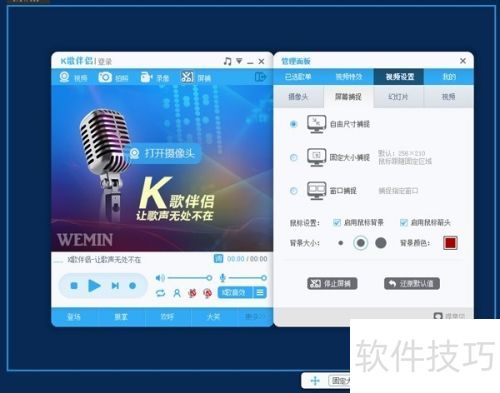The width and height of the screenshot is (500, 393).
Task: Play the song with the play button
Action: tap(94, 286)
